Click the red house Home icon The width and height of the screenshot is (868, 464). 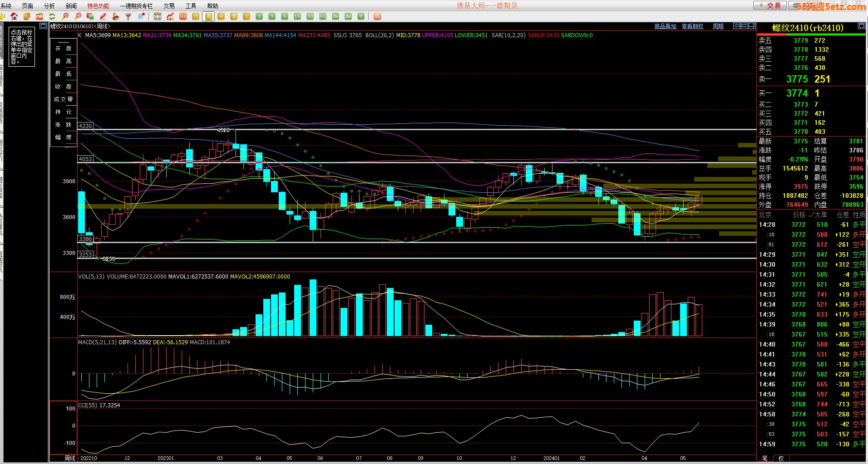(x=14, y=16)
